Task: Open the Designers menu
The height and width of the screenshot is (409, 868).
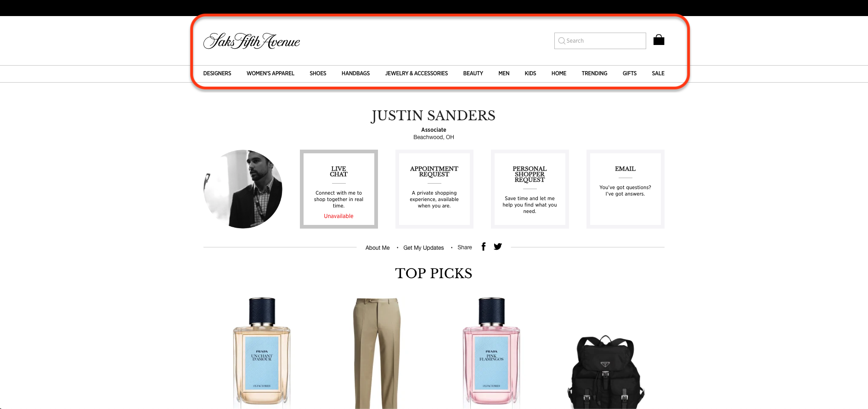Action: 217,73
